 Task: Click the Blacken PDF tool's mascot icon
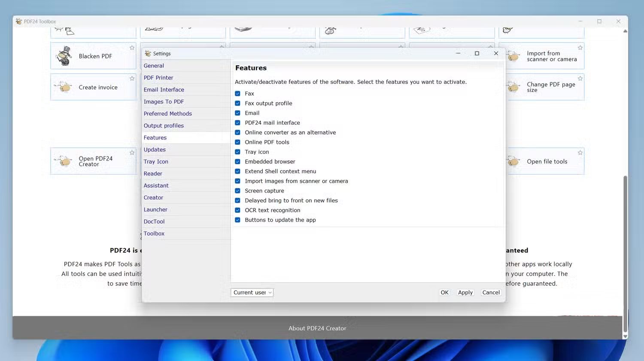tap(64, 56)
